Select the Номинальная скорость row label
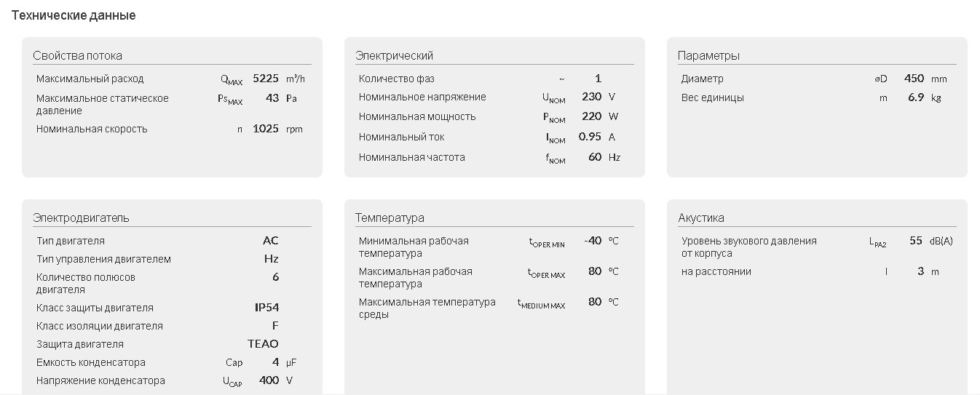This screenshot has height=395, width=980. (92, 129)
